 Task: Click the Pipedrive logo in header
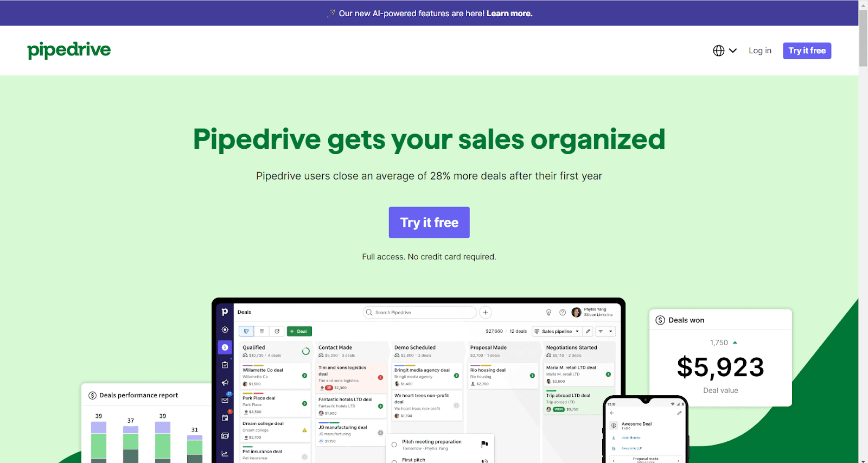click(69, 50)
